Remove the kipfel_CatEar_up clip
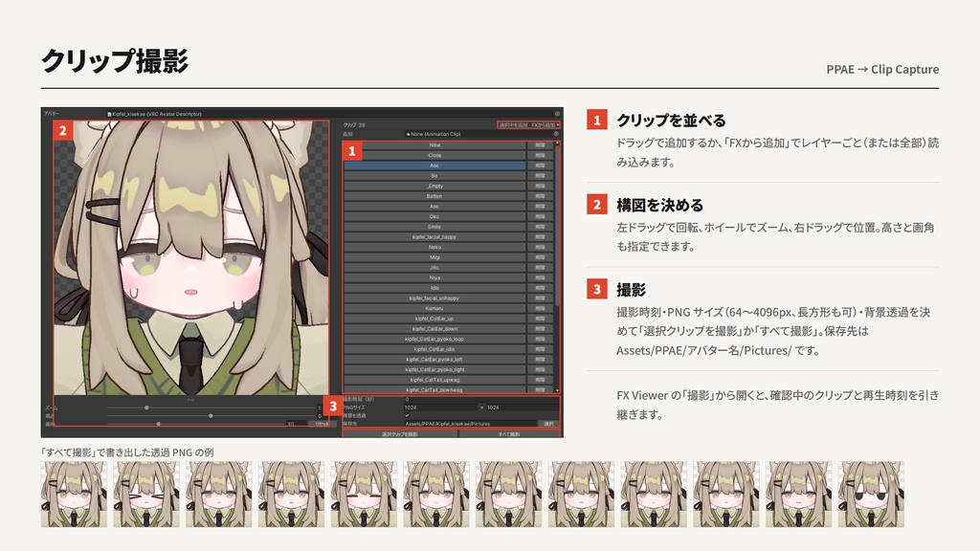This screenshot has height=551, width=980. pos(540,318)
